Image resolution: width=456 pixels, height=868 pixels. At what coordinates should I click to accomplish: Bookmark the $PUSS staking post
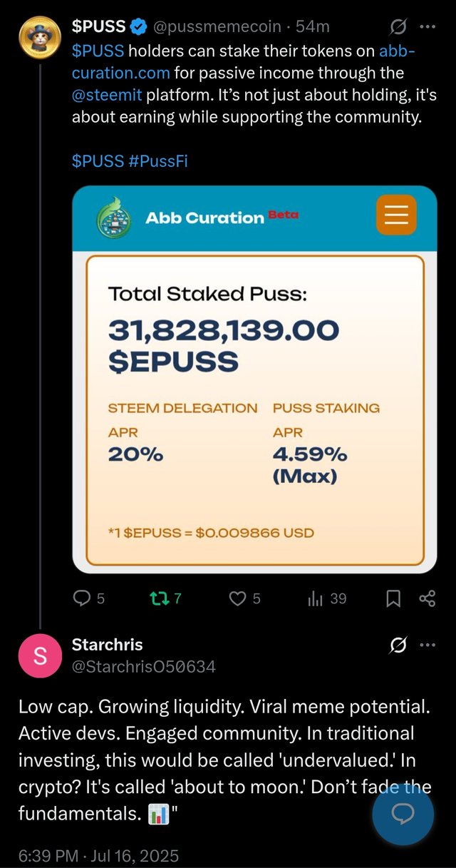tap(393, 599)
